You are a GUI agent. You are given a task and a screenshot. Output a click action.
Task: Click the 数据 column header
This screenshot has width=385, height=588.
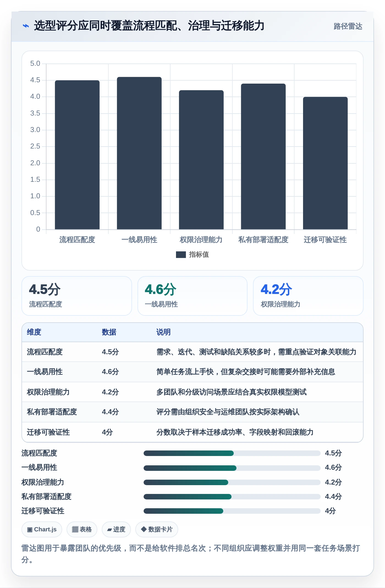pos(109,332)
